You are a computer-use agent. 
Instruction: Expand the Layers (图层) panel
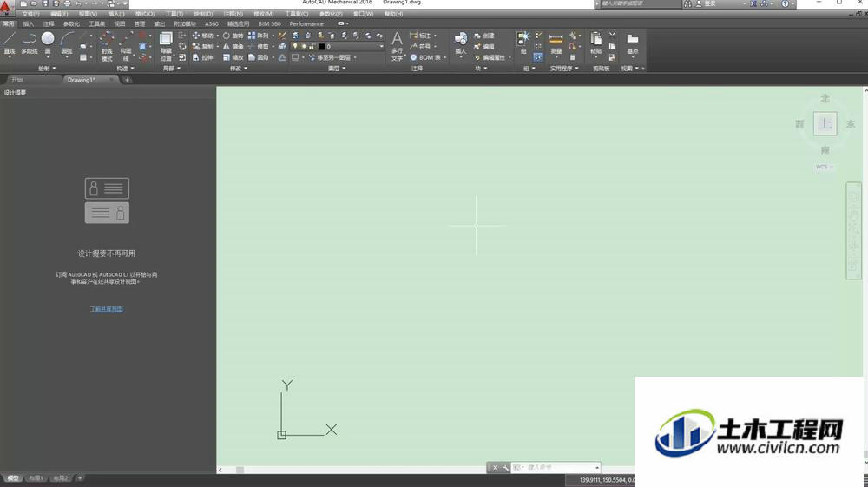click(337, 69)
